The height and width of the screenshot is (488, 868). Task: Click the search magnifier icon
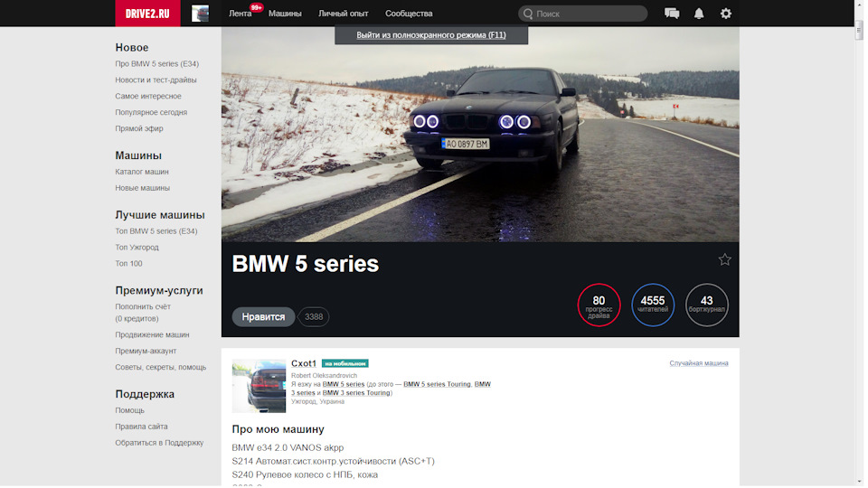(x=528, y=14)
